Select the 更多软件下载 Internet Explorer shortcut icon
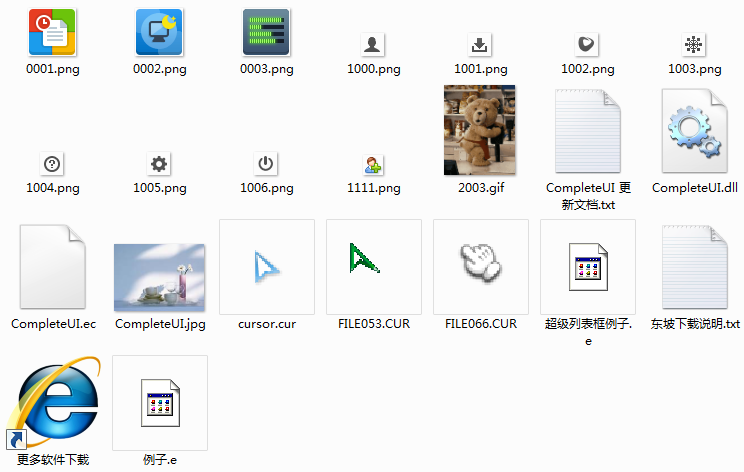This screenshot has height=472, width=744. tap(53, 403)
